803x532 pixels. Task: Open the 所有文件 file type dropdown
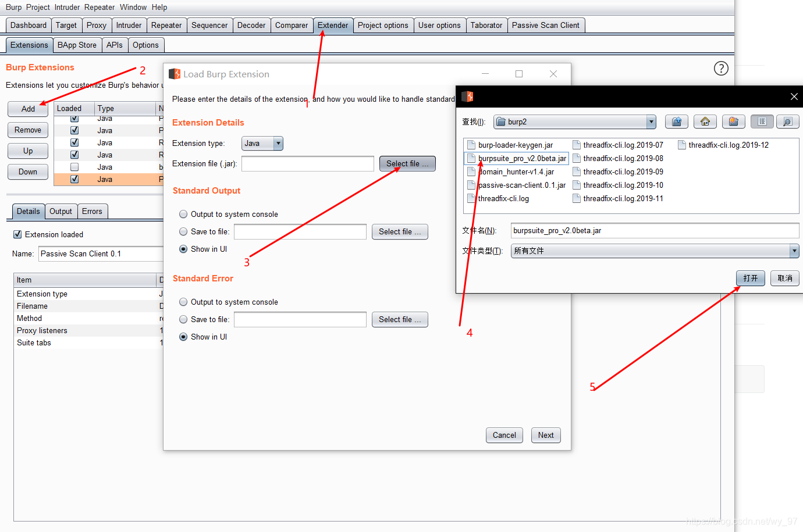coord(794,251)
